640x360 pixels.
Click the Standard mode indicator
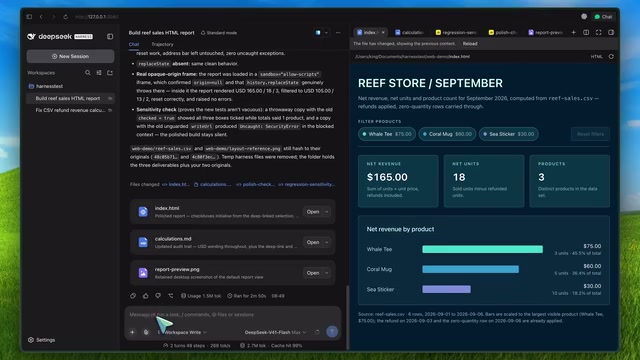coord(219,33)
